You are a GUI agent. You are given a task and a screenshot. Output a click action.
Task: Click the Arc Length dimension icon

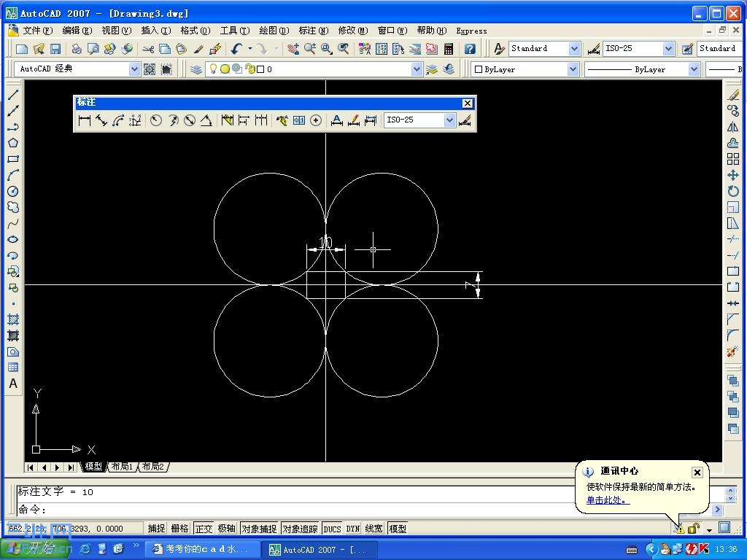(117, 120)
